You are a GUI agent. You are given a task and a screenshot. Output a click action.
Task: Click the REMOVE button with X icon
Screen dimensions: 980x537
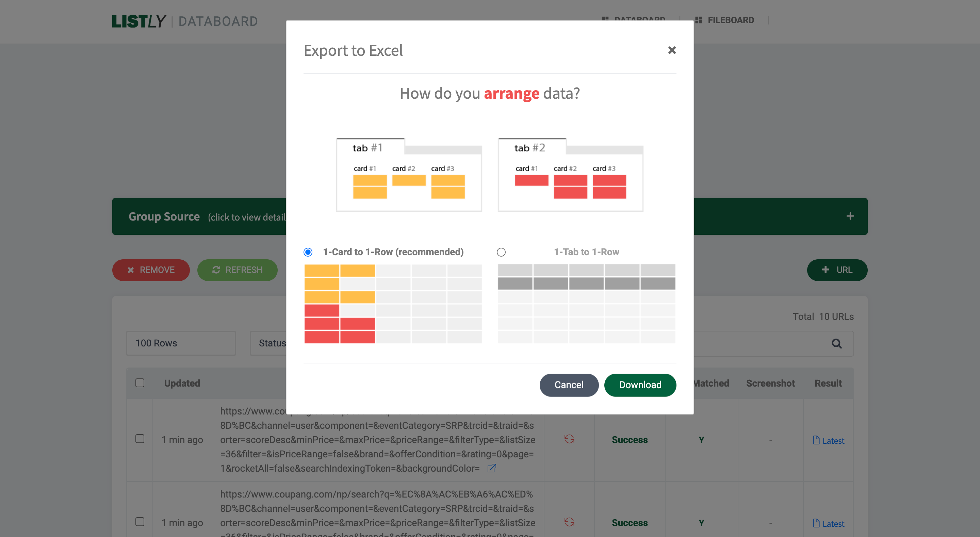(x=151, y=270)
